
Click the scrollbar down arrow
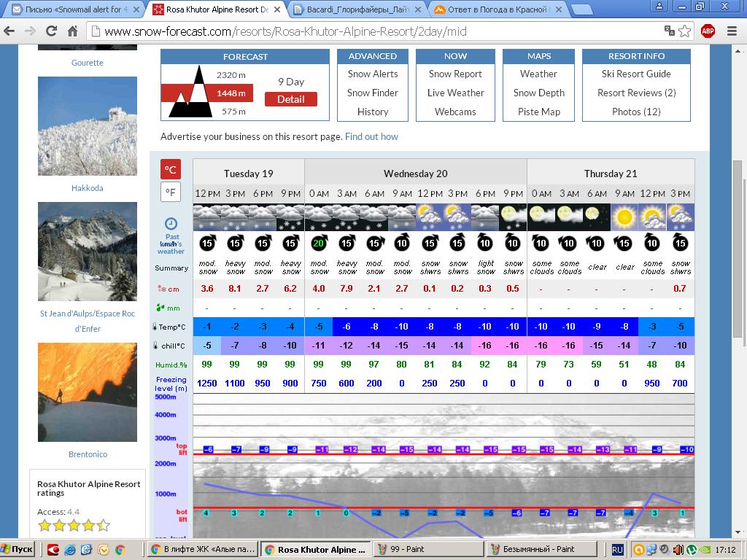[738, 532]
